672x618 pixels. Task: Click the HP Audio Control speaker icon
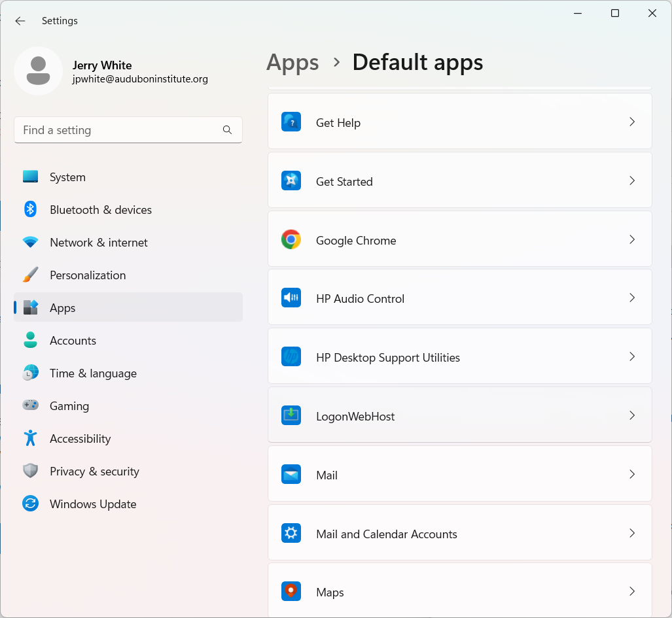[291, 298]
